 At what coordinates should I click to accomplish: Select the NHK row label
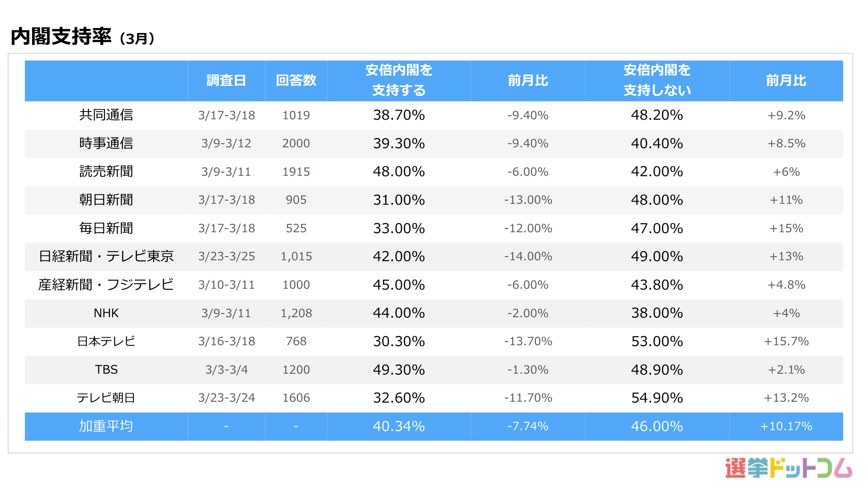click(106, 313)
